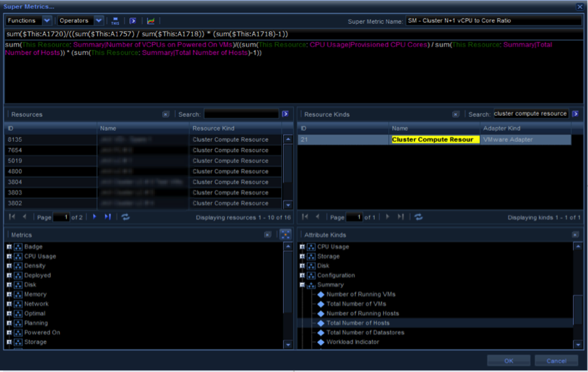Select Number of Running VMs attribute

point(361,295)
